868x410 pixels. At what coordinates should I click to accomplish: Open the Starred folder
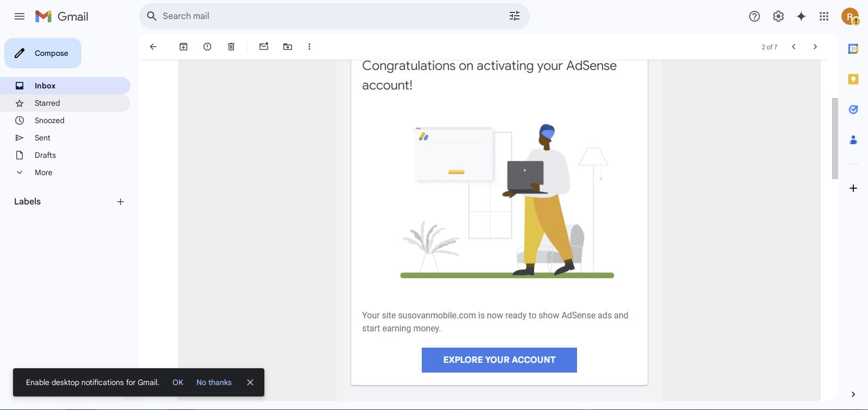click(x=65, y=103)
